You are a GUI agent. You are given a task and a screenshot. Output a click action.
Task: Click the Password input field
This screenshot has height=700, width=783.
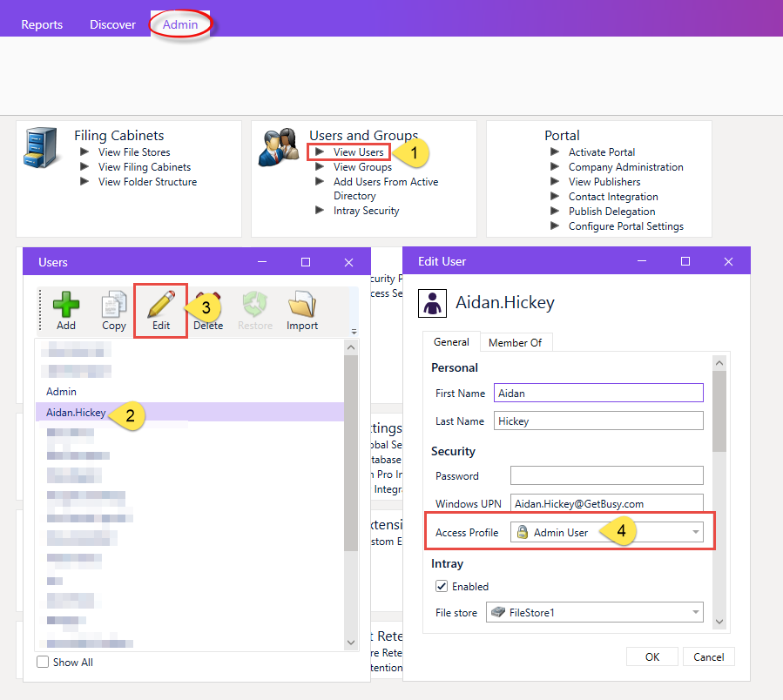[x=607, y=475]
